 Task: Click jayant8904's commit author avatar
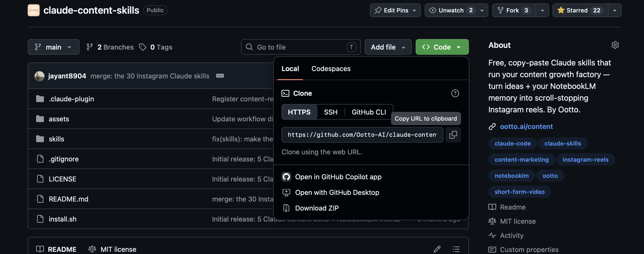[40, 76]
